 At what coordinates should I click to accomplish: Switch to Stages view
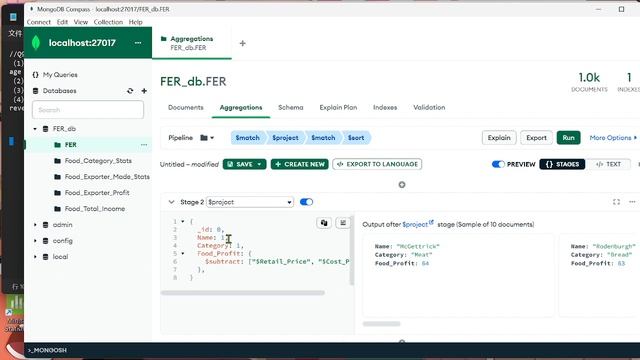pos(562,164)
